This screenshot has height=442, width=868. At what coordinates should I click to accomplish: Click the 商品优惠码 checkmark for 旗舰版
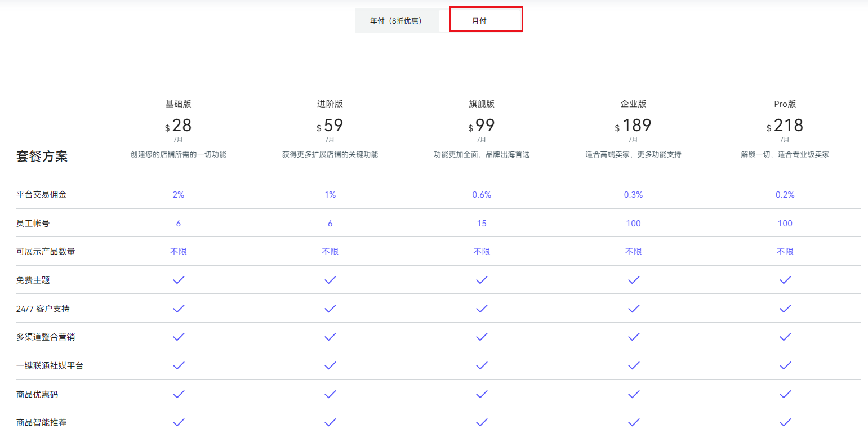[x=482, y=394]
